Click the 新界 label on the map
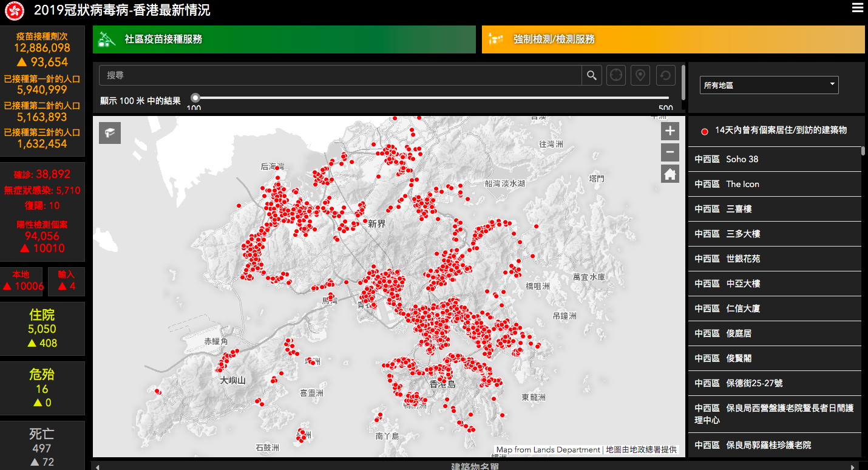Viewport: 868px width, 470px height. pos(377,223)
